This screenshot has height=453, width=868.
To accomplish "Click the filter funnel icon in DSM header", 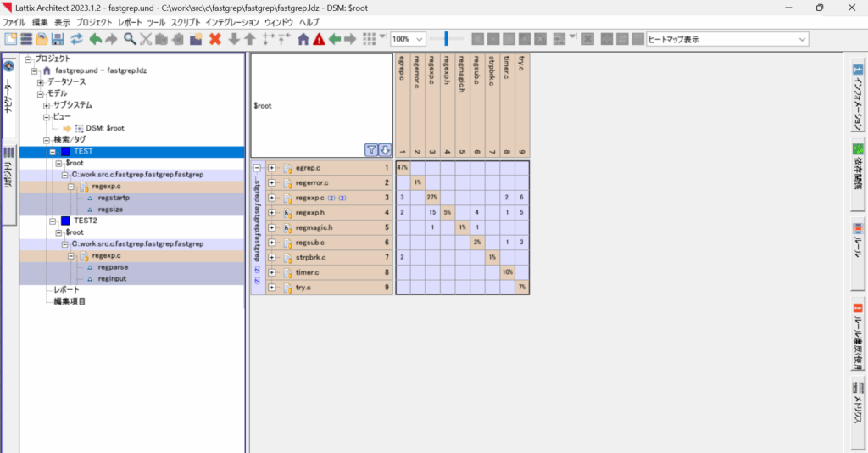I will coord(371,150).
